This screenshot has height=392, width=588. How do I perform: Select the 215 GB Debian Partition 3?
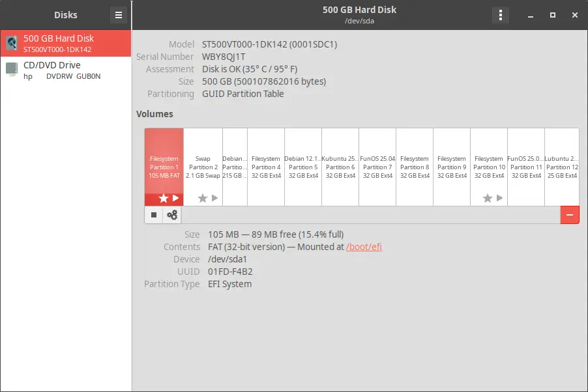click(235, 167)
